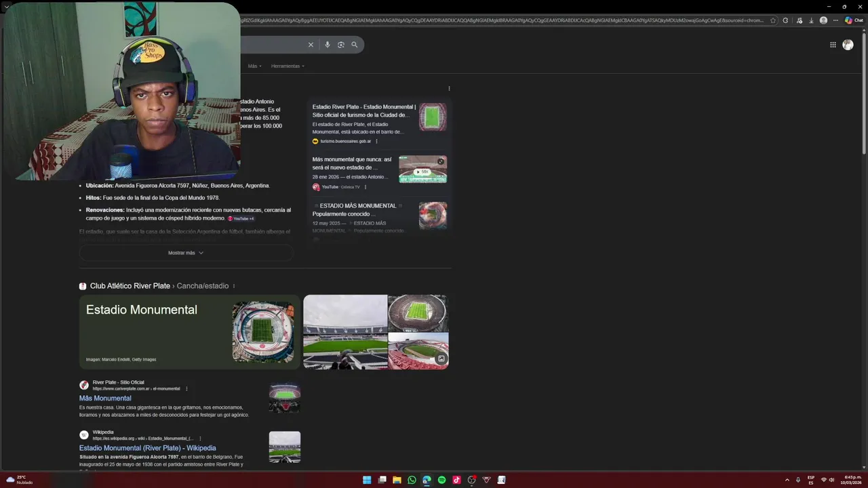Image resolution: width=868 pixels, height=488 pixels.
Task: Expand AI overview with Mostrar más
Action: pyautogui.click(x=186, y=253)
